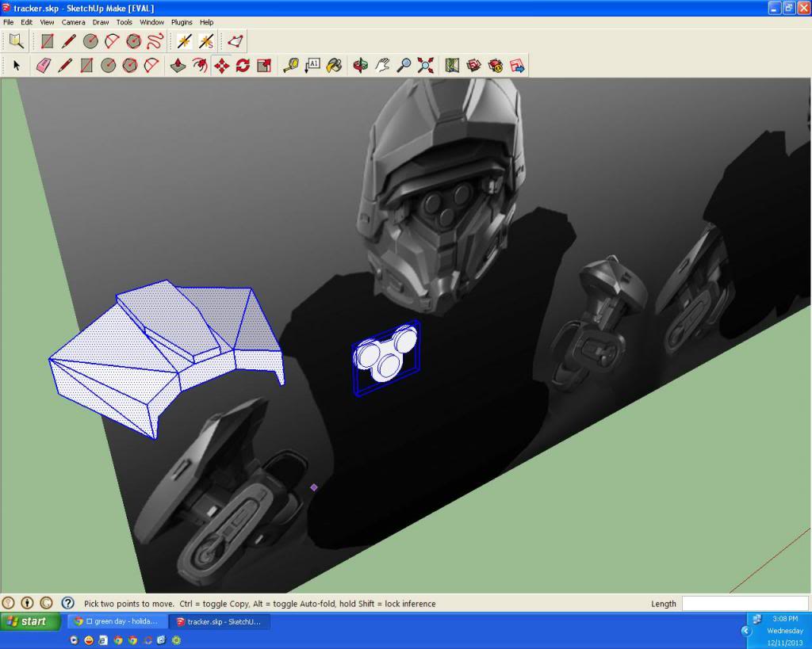Open the Camera menu
The image size is (812, 649).
[73, 22]
